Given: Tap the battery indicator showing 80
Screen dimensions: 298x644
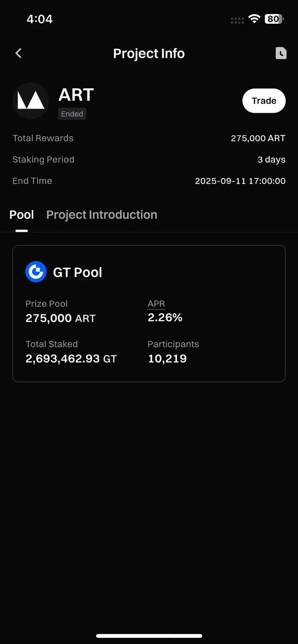Looking at the screenshot, I should (274, 19).
